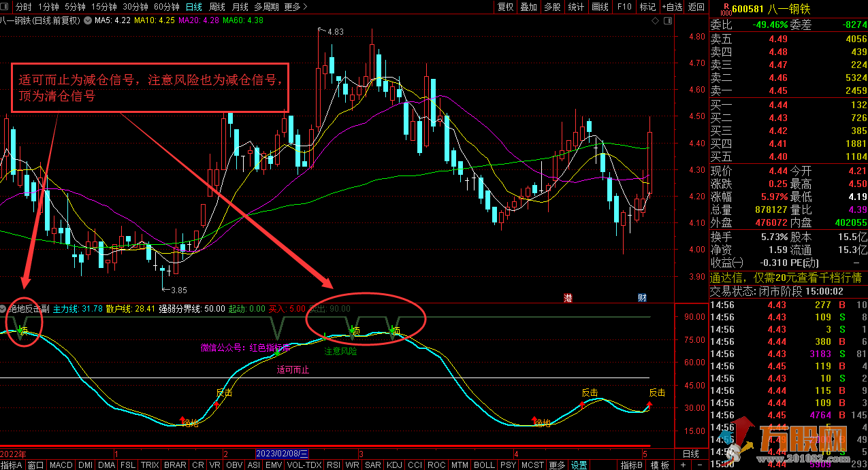Screen dimensions: 868x470
Task: Activate the 画线 drawing tool
Action: coord(600,7)
